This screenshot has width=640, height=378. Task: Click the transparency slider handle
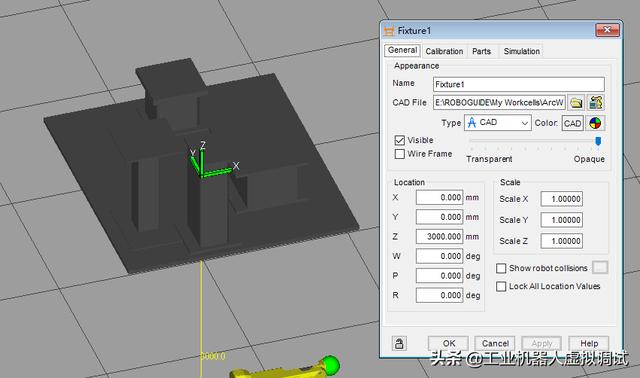598,141
